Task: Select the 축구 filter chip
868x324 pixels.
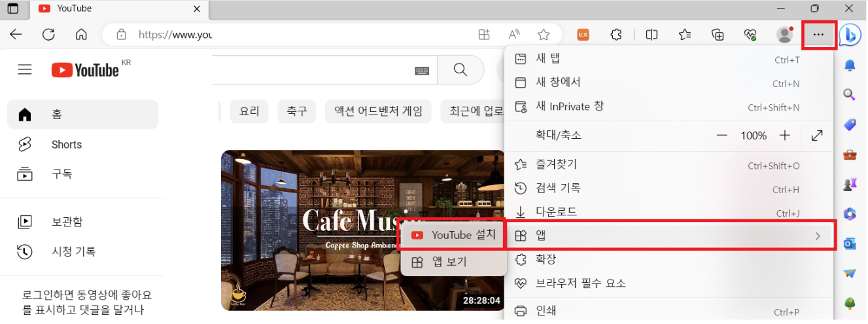Action: point(296,111)
